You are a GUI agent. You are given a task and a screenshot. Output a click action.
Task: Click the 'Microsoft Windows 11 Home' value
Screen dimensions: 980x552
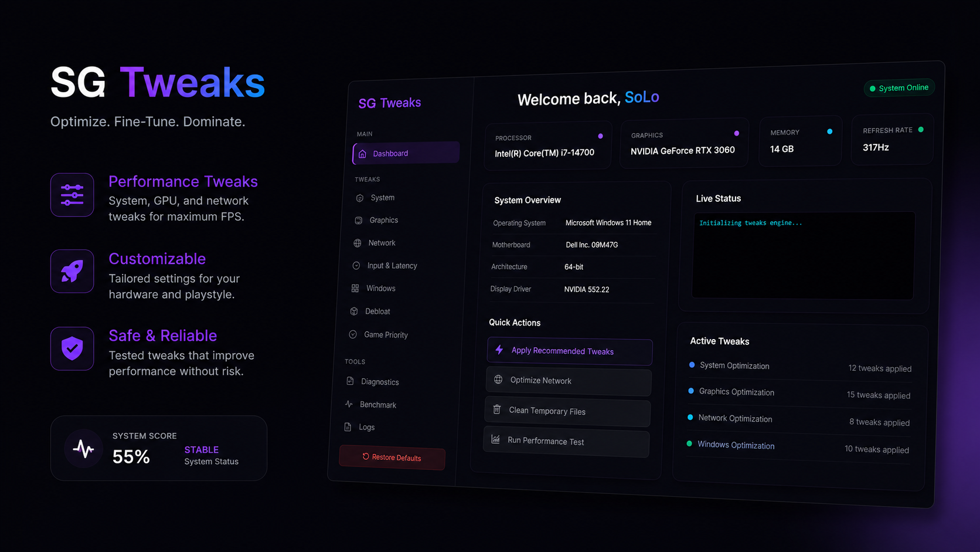pyautogui.click(x=608, y=223)
